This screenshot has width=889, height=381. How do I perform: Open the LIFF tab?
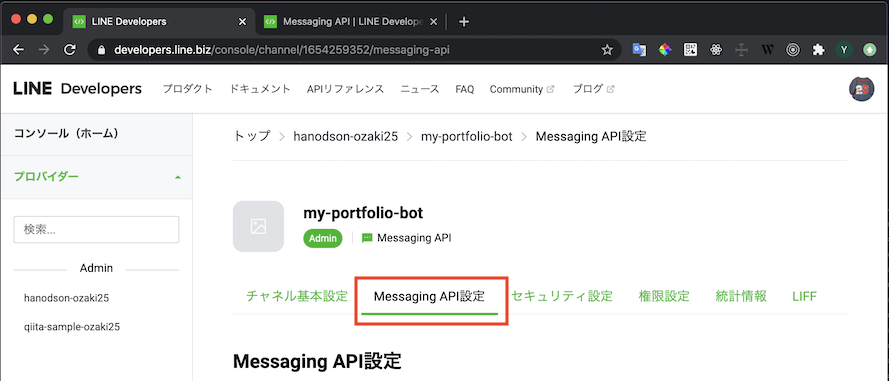pos(805,296)
